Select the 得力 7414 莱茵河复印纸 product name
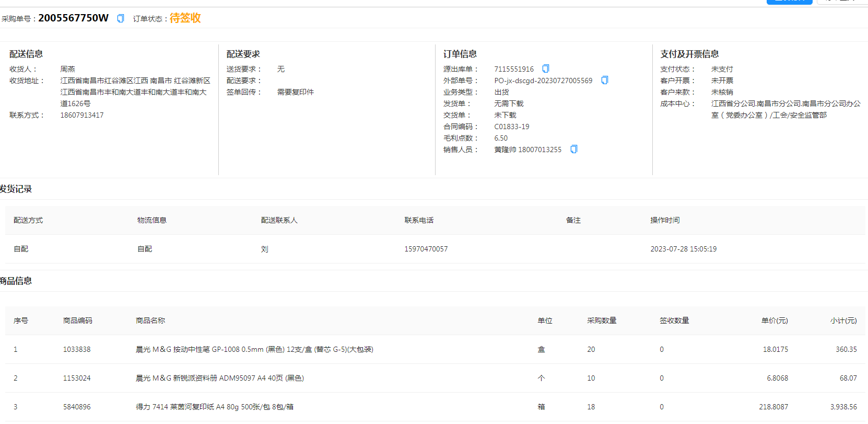This screenshot has width=868, height=424. pos(214,407)
